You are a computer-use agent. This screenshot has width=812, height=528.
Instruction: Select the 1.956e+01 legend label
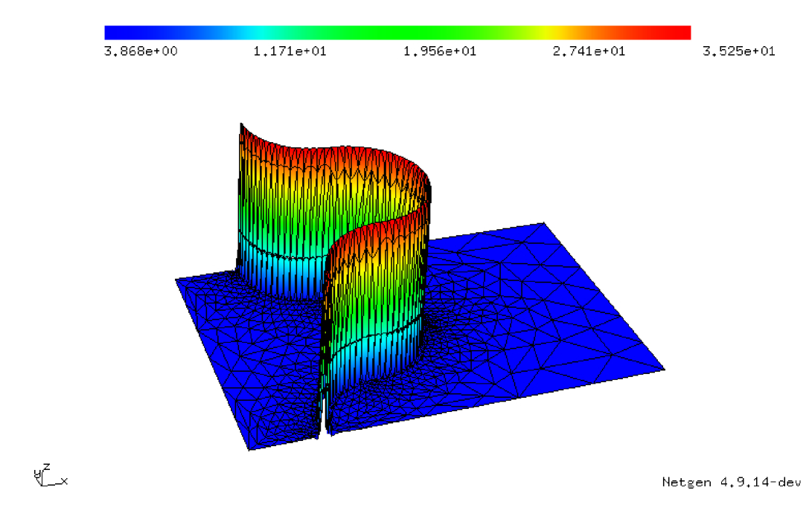tap(440, 51)
